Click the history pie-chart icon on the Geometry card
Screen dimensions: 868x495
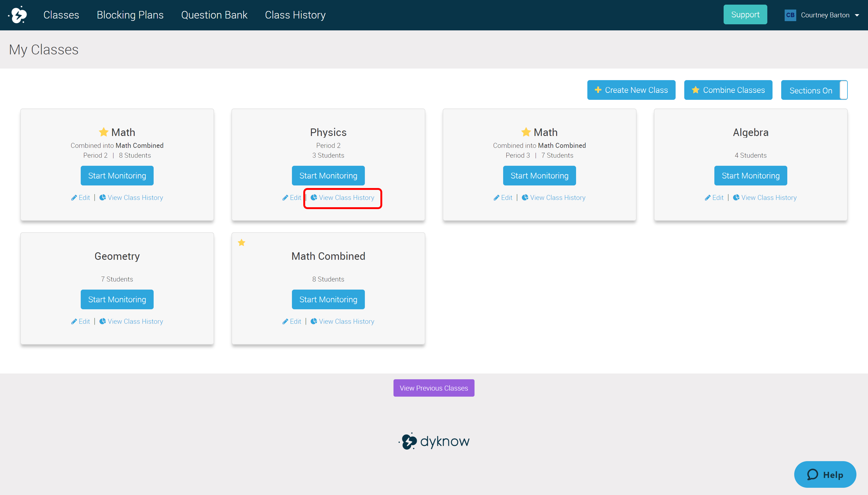(x=102, y=321)
